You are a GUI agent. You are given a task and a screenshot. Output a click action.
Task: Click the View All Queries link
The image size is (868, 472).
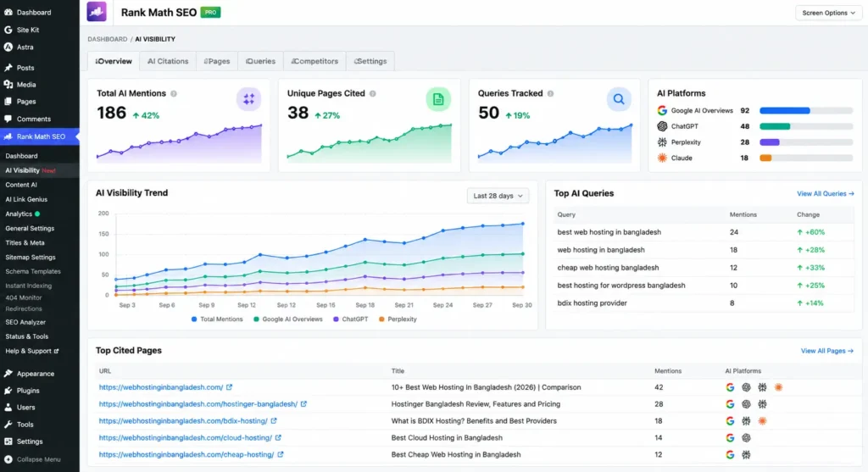point(826,194)
